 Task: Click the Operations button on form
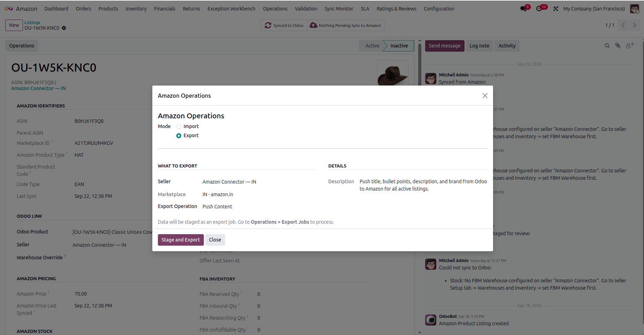click(x=22, y=46)
